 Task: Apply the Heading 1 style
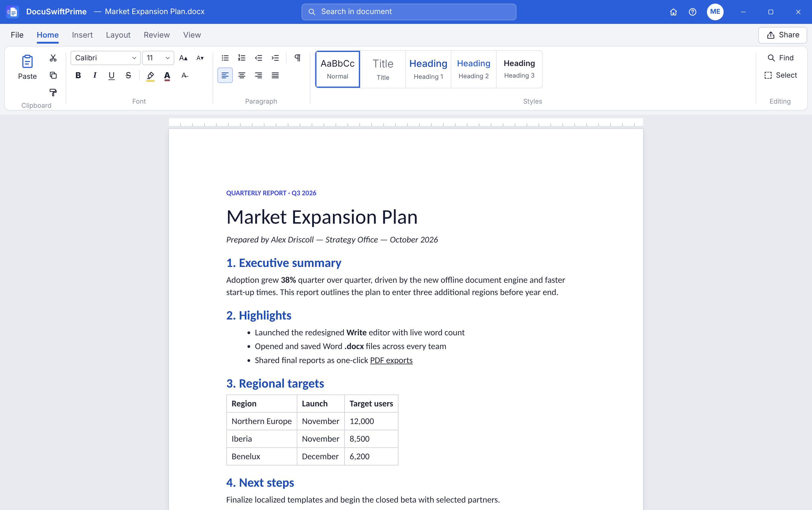(428, 69)
